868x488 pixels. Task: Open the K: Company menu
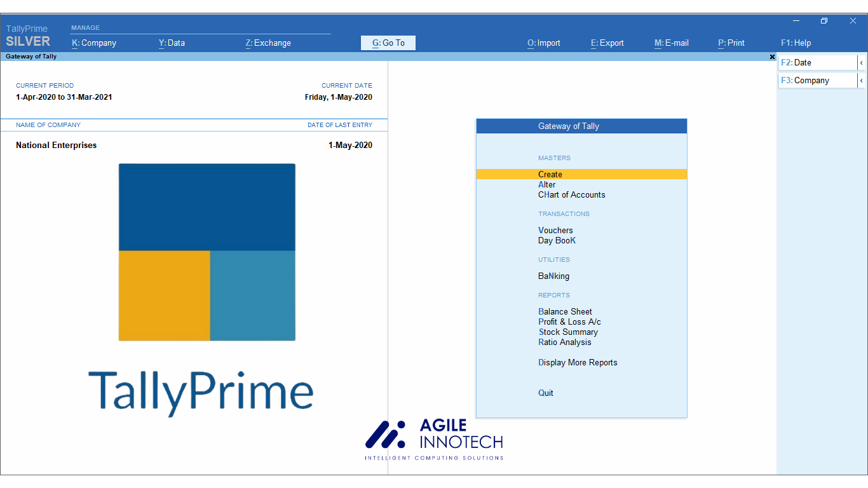[94, 43]
